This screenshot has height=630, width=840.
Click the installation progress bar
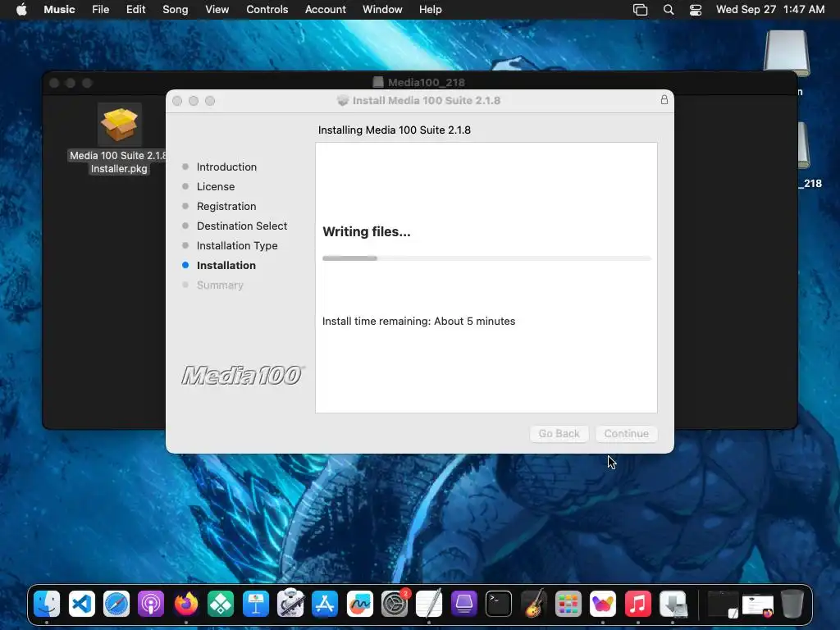486,258
